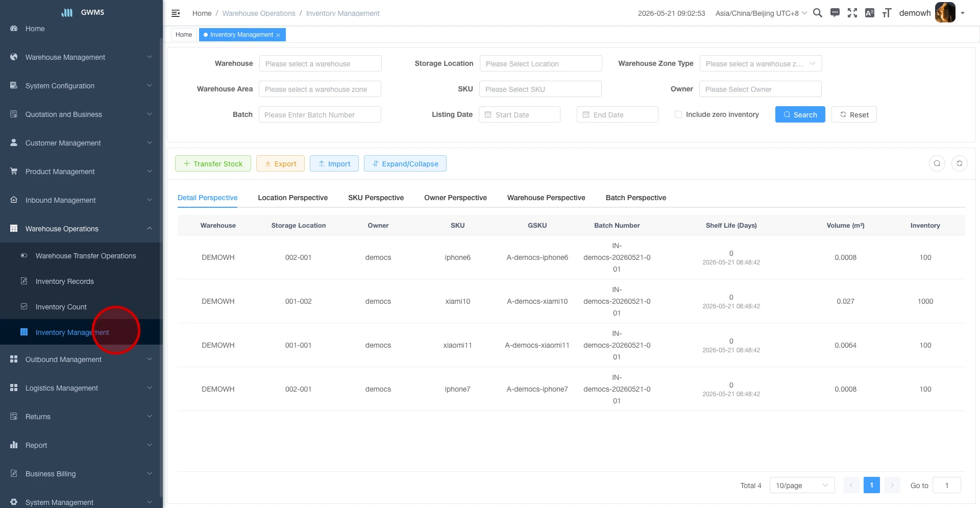Viewport: 980px width, 508px height.
Task: Open the Warehouse Zone Type dropdown
Action: [x=761, y=63]
